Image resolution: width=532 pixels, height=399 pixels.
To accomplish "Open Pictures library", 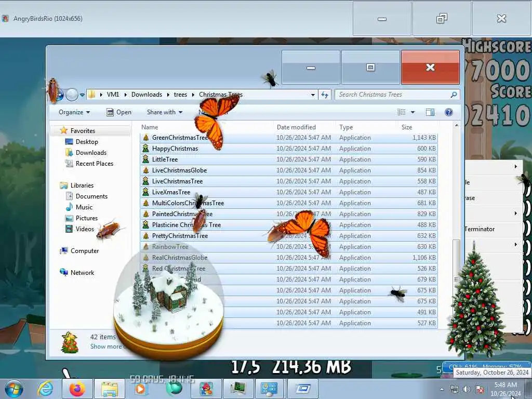I will (87, 218).
